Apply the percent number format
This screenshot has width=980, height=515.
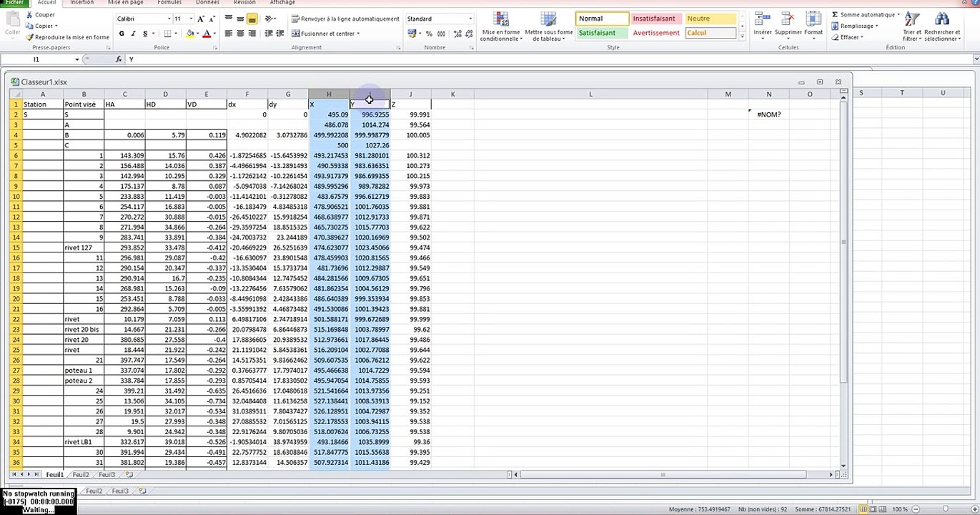[x=429, y=34]
